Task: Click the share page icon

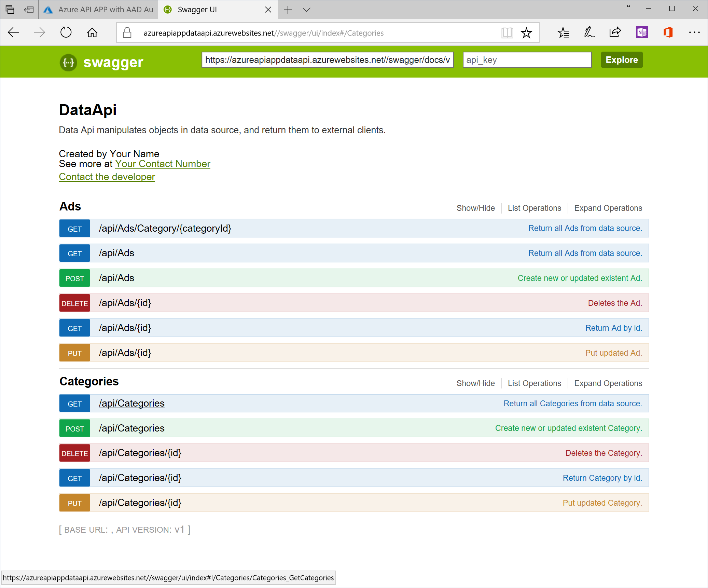Action: click(615, 33)
